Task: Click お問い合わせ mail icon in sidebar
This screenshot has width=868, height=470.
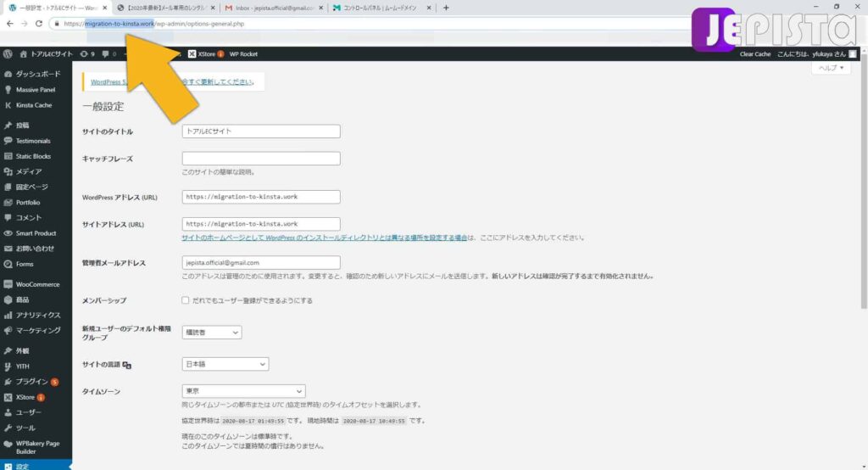Action: click(8, 249)
